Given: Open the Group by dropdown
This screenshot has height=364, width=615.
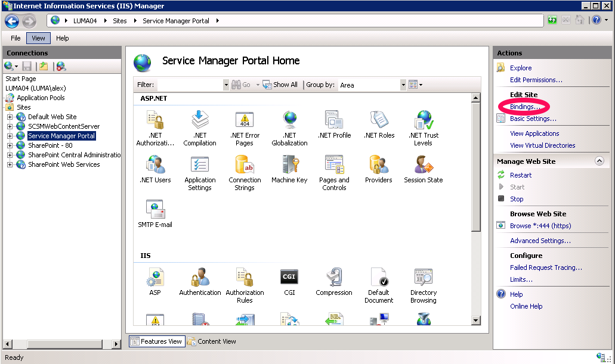Looking at the screenshot, I should coord(403,85).
